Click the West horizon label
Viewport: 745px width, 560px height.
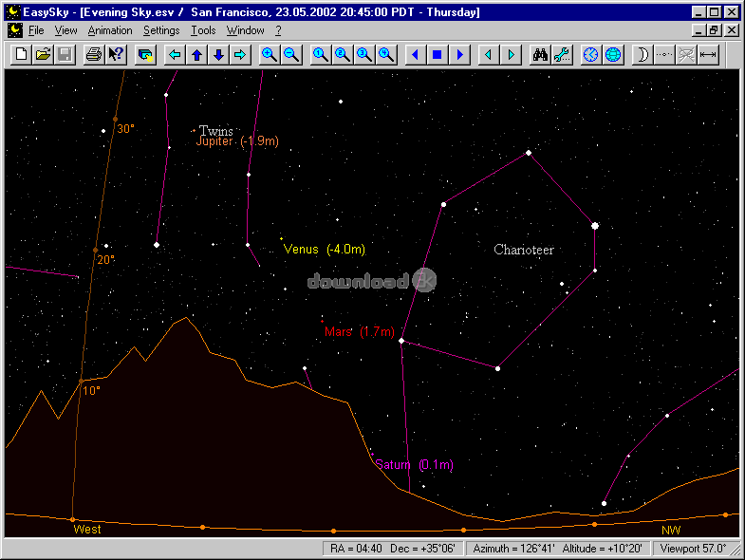point(87,529)
